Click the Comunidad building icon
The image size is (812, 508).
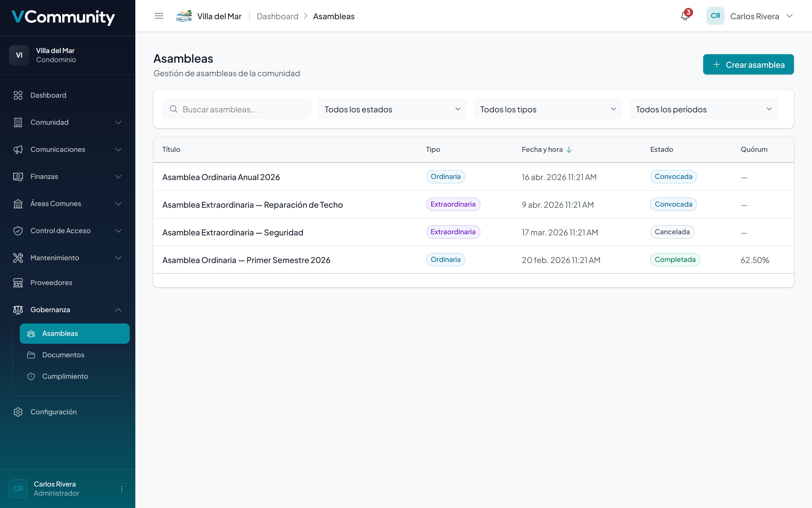(18, 122)
